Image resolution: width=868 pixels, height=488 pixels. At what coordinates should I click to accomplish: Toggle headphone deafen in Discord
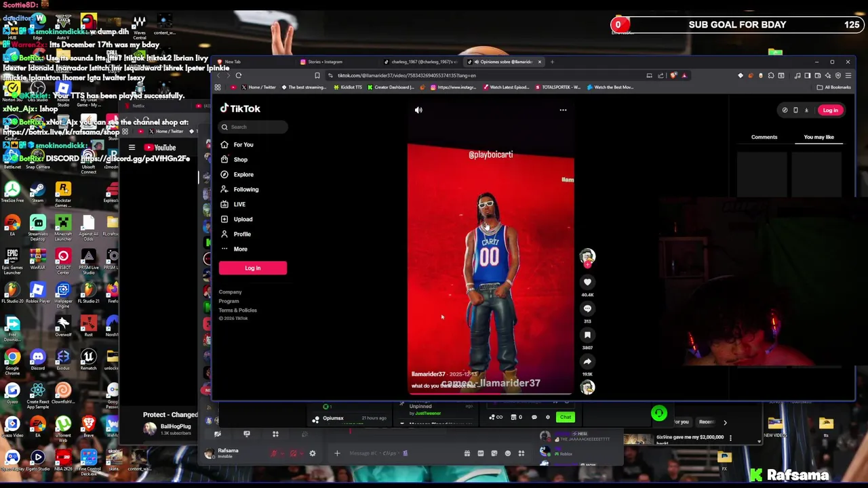294,453
